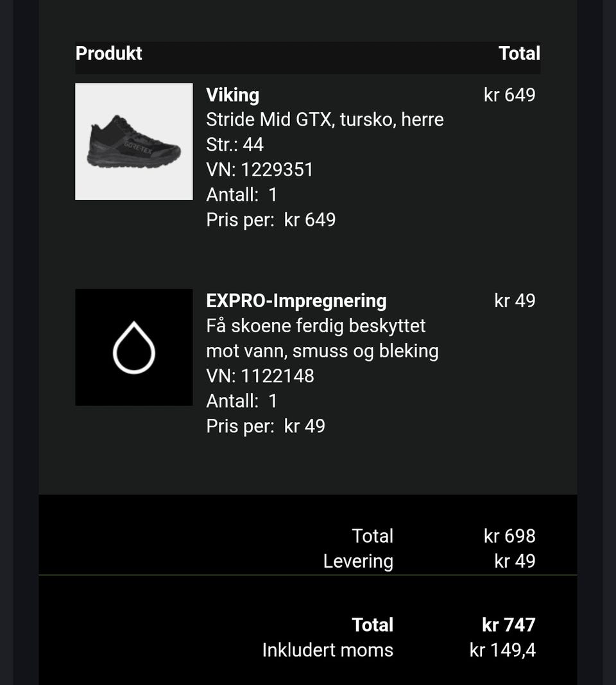Click the Pris per: kr 649 line
Viewport: 616px width, 685px height.
(x=271, y=220)
